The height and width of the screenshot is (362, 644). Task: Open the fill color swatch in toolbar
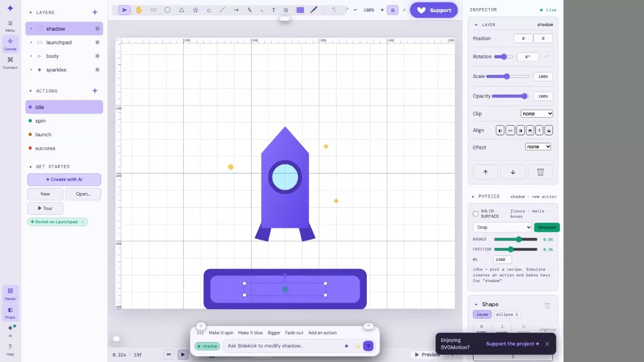tap(300, 10)
